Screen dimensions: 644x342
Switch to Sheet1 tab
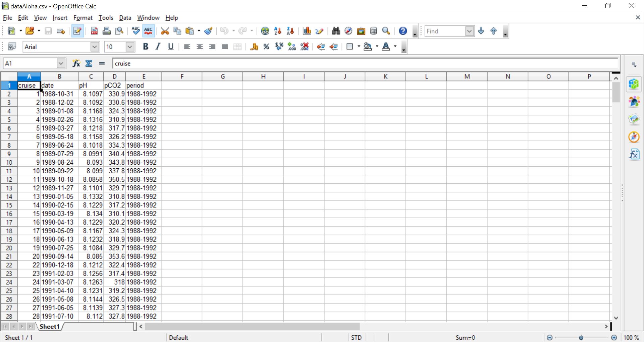click(50, 327)
